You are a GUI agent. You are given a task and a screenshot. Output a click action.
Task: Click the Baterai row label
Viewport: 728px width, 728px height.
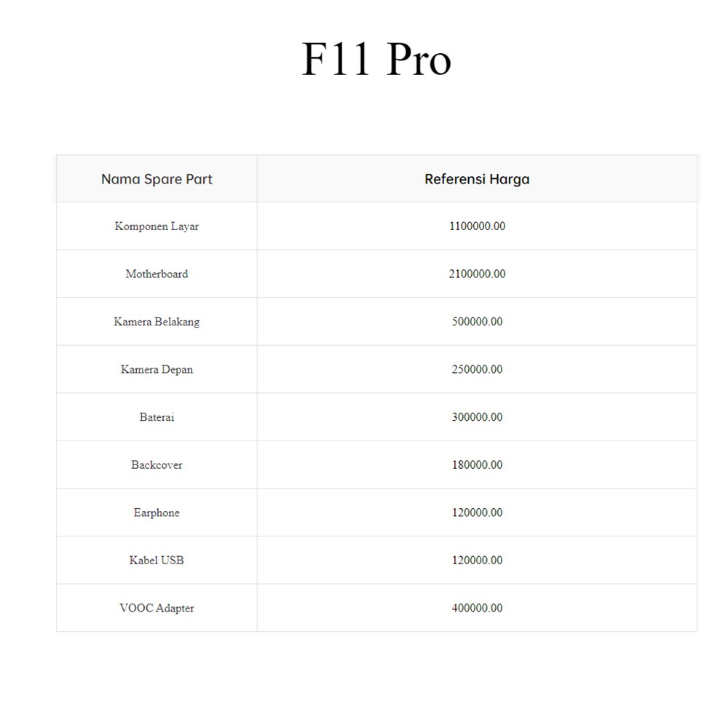coord(157,417)
